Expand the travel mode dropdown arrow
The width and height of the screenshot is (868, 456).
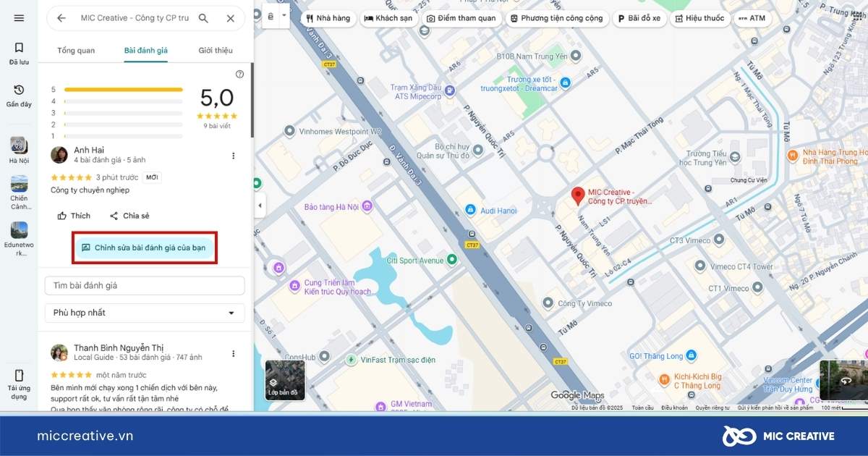pyautogui.click(x=284, y=15)
